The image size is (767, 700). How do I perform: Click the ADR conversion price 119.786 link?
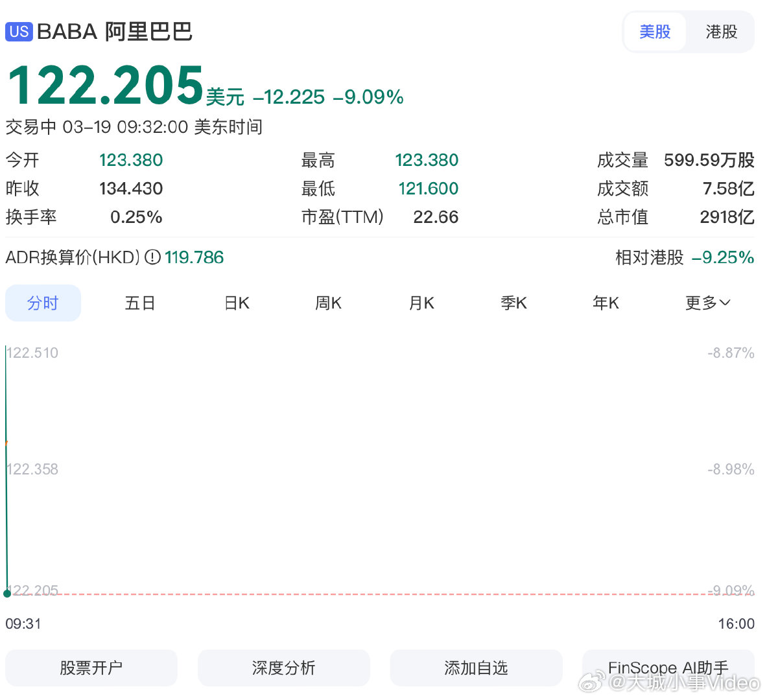point(194,257)
